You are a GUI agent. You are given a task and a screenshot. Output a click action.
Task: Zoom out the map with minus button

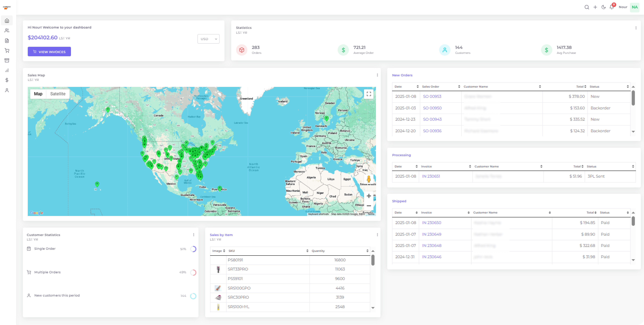coord(369,206)
